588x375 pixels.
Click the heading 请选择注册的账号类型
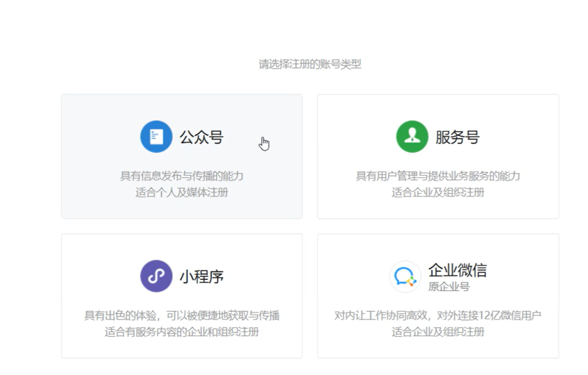[x=310, y=64]
